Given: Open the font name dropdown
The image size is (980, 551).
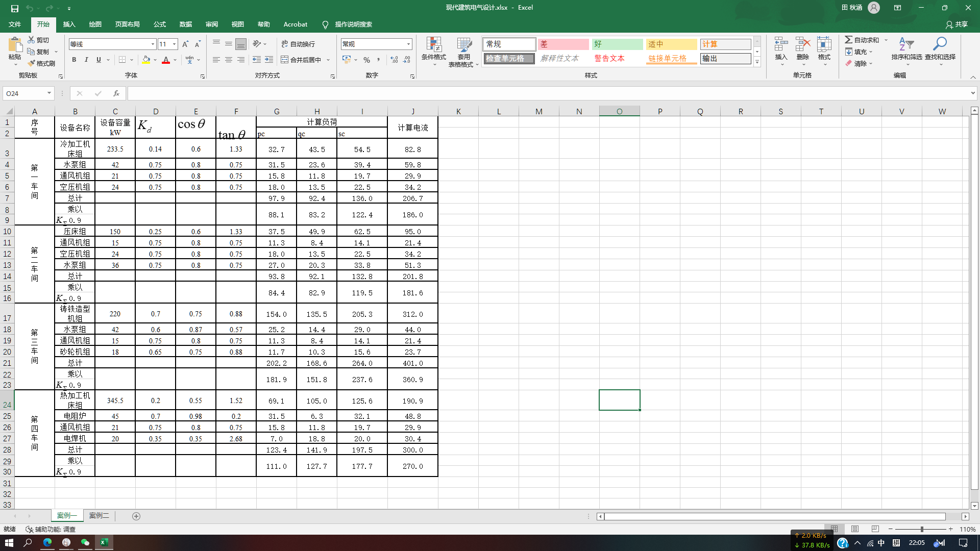Looking at the screenshot, I should pos(152,44).
